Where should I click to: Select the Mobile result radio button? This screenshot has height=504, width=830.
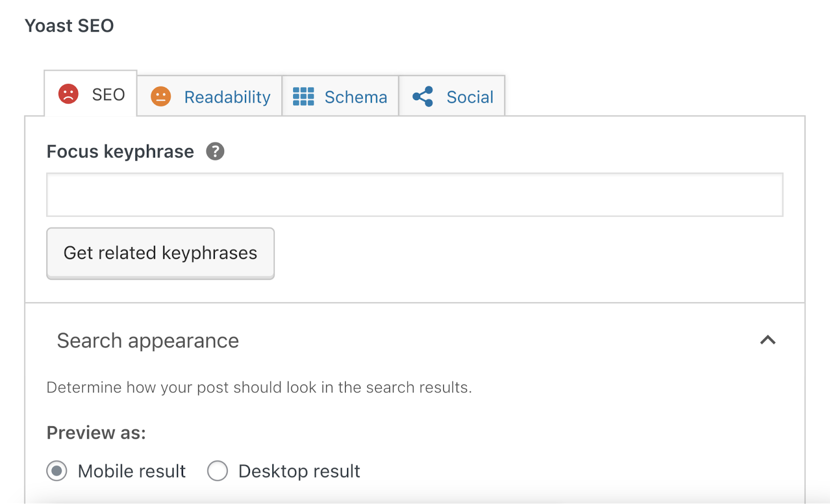click(x=57, y=471)
